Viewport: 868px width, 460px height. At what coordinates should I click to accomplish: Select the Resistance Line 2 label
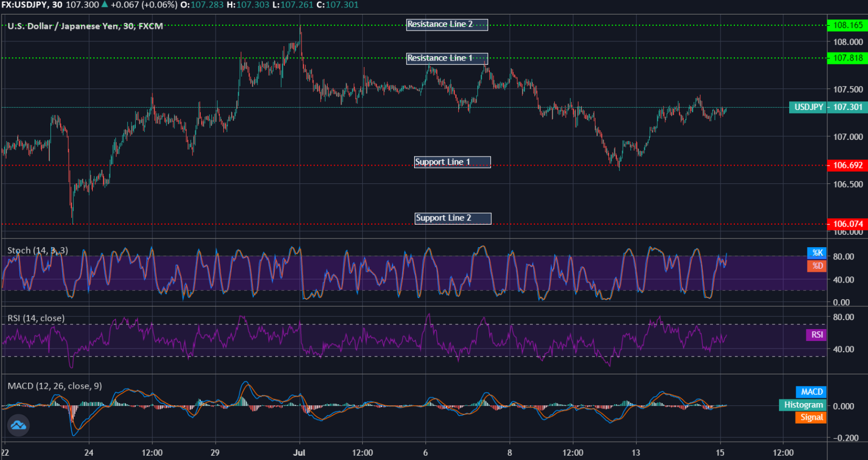click(x=447, y=25)
